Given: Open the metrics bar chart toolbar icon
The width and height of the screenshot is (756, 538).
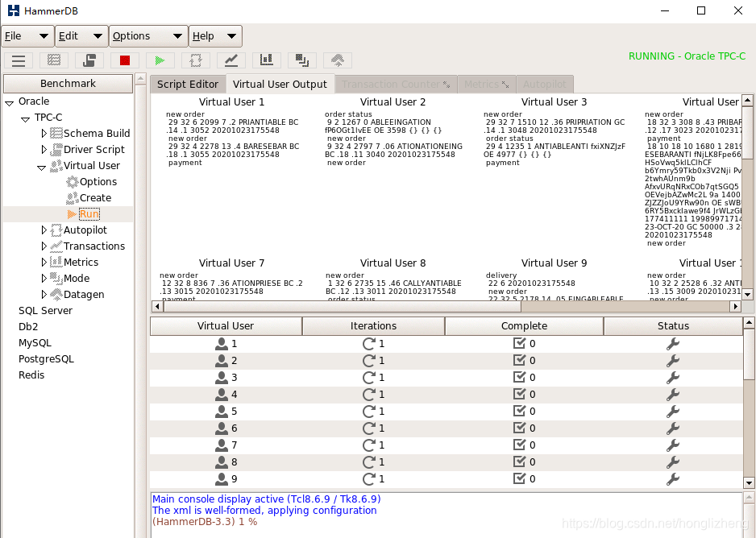Looking at the screenshot, I should [267, 60].
